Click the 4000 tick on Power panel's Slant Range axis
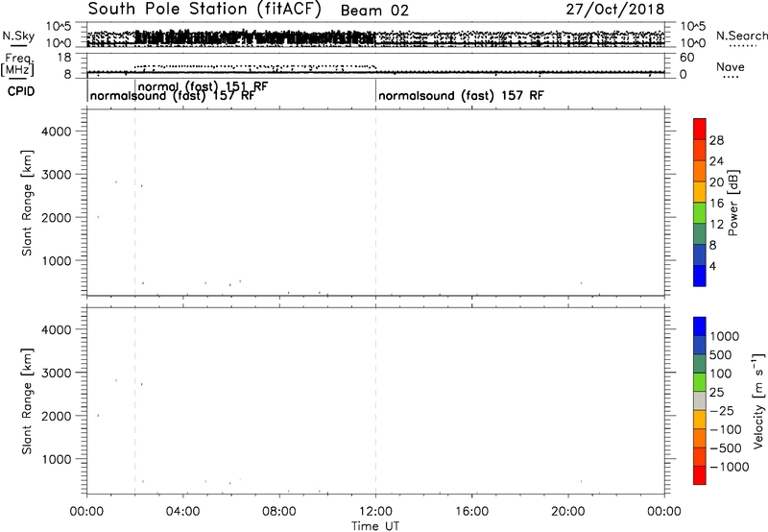The width and height of the screenshot is (768, 532). (x=57, y=132)
